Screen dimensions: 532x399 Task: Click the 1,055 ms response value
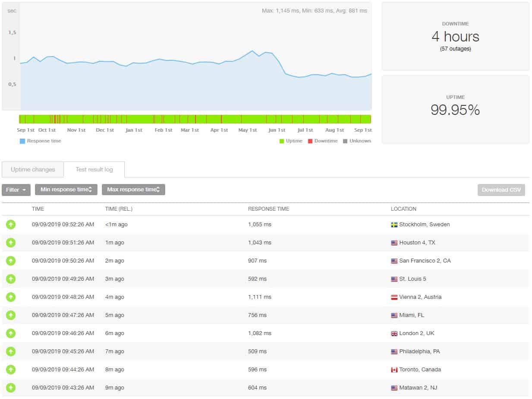click(x=260, y=225)
